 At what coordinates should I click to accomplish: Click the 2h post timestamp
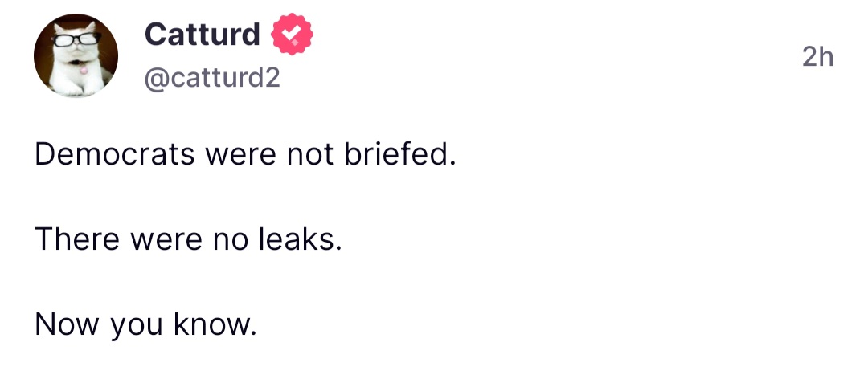[817, 56]
